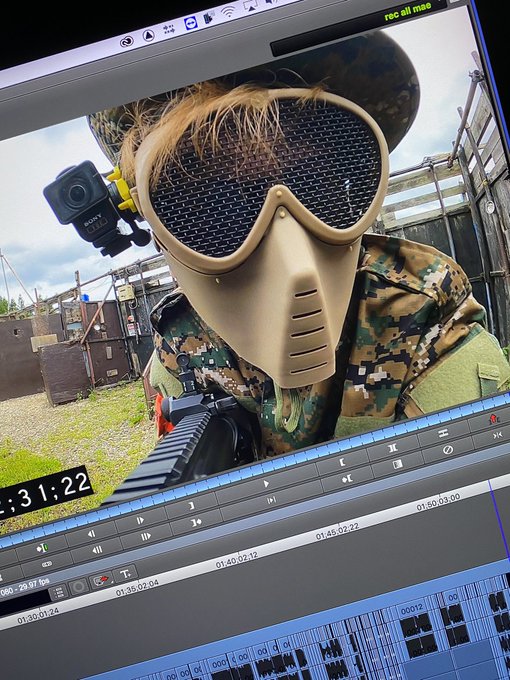Click the Play button under the monitor
The image size is (510, 680).
266,484
